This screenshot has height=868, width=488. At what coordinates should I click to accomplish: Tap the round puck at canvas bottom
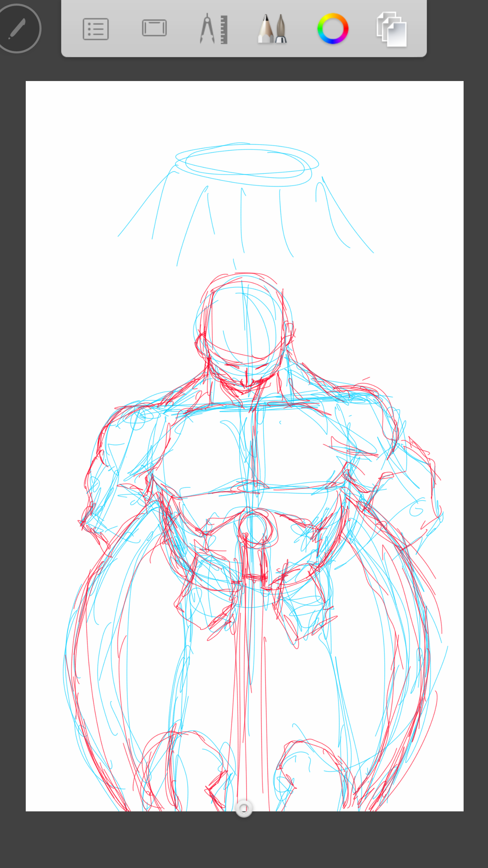(244, 809)
